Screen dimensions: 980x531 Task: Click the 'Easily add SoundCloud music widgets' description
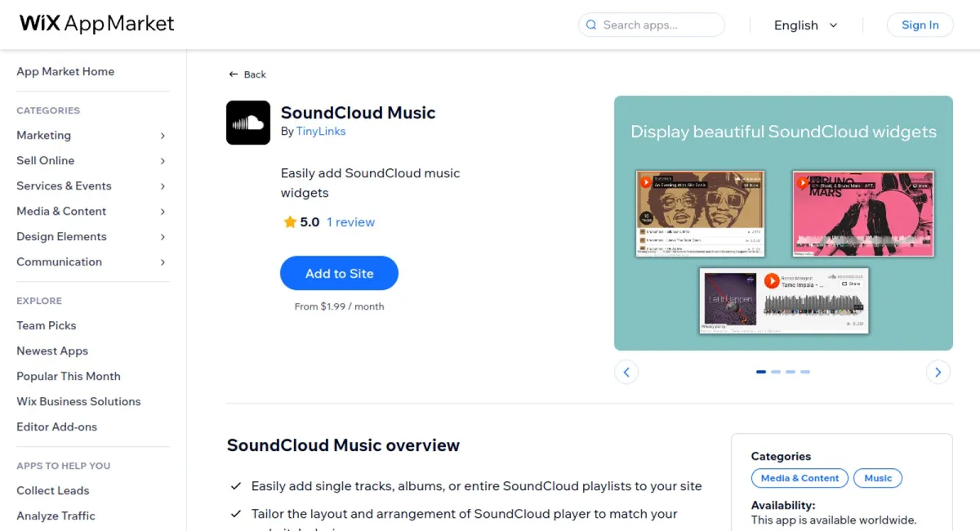[370, 183]
